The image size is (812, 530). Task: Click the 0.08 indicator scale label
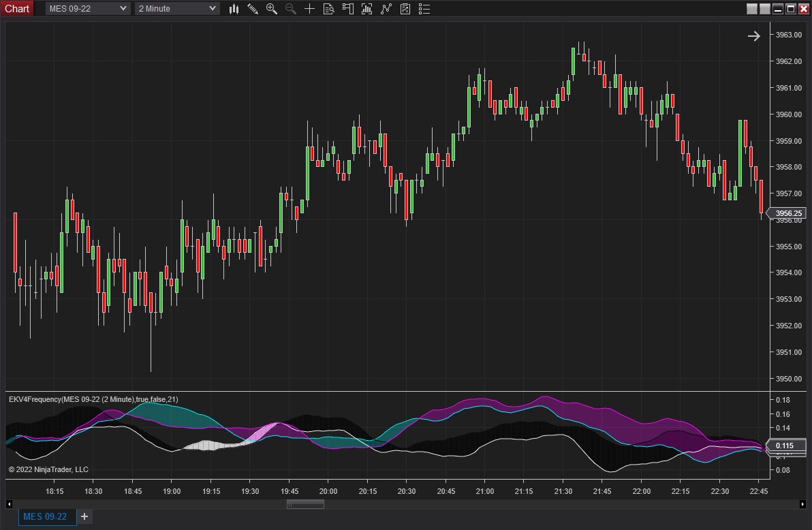tap(783, 471)
